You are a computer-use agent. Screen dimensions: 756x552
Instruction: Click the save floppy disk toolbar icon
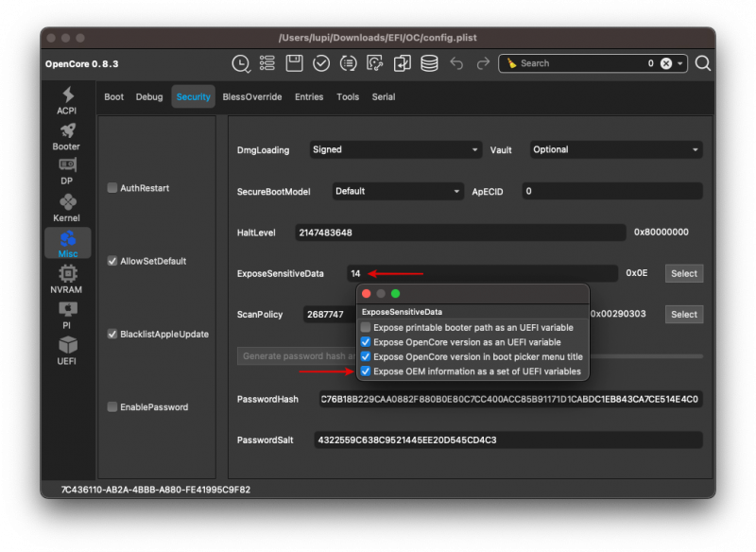tap(294, 63)
